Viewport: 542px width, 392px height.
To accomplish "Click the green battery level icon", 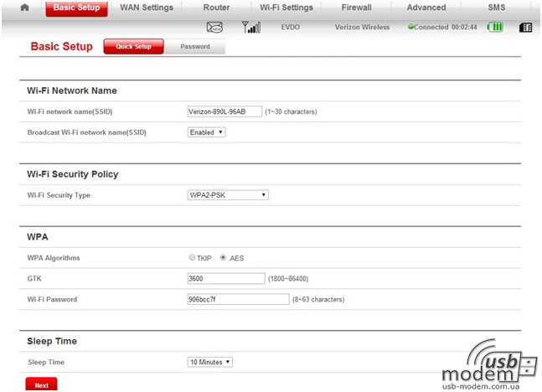I will click(495, 28).
